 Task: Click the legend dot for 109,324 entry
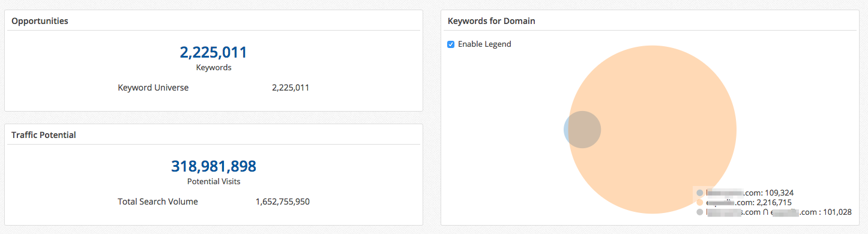(x=699, y=193)
